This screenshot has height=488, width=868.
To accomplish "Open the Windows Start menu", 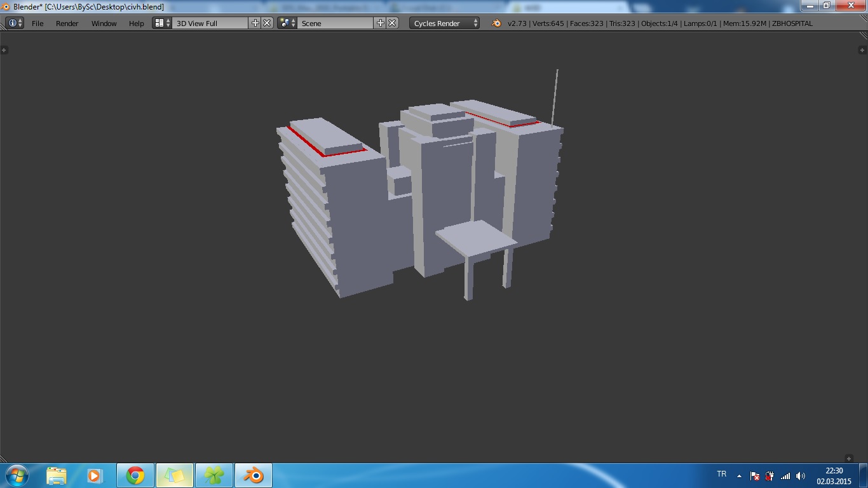I will 16,475.
